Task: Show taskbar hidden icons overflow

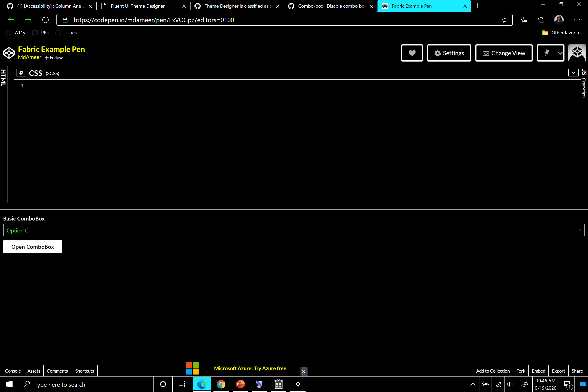Action: (x=473, y=384)
